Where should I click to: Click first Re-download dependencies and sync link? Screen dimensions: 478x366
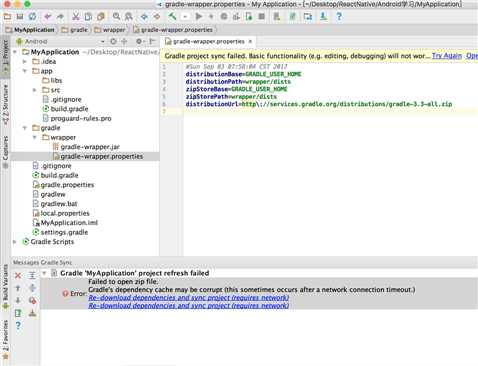click(189, 297)
